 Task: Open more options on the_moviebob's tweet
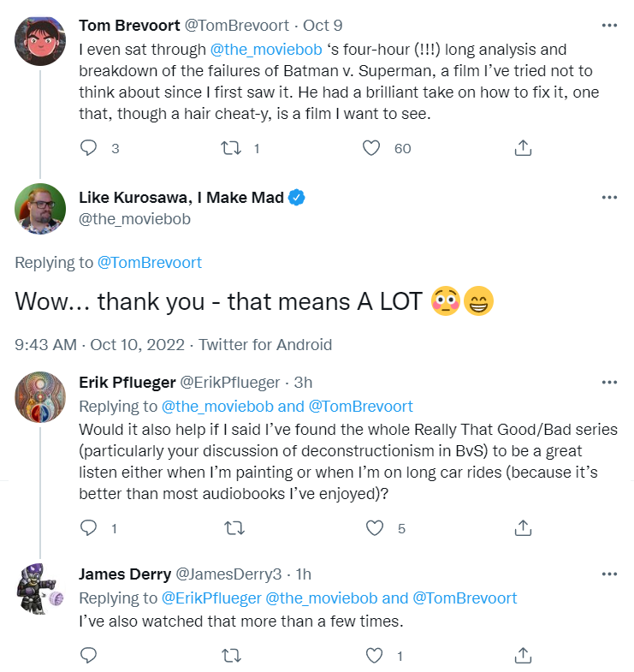(x=609, y=198)
